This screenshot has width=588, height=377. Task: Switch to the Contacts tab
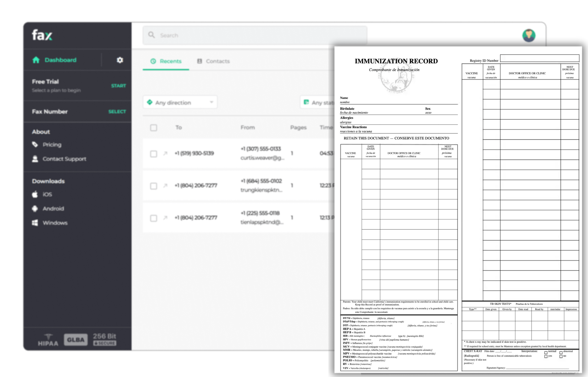point(213,61)
